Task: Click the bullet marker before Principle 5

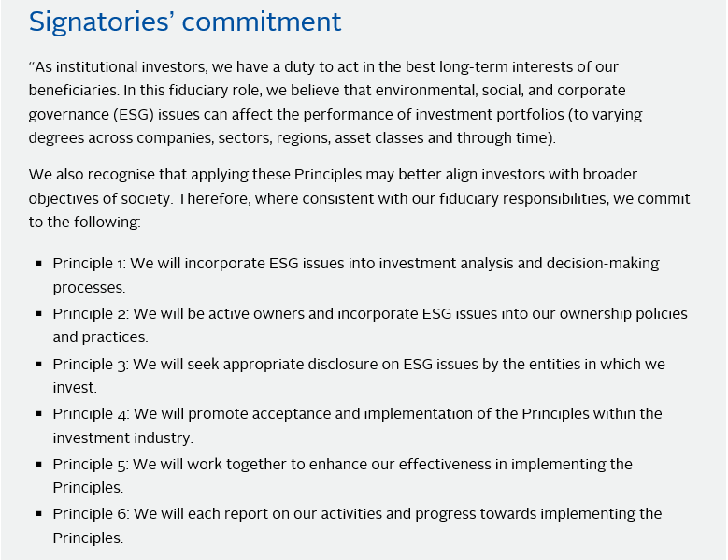Action: tap(38, 465)
